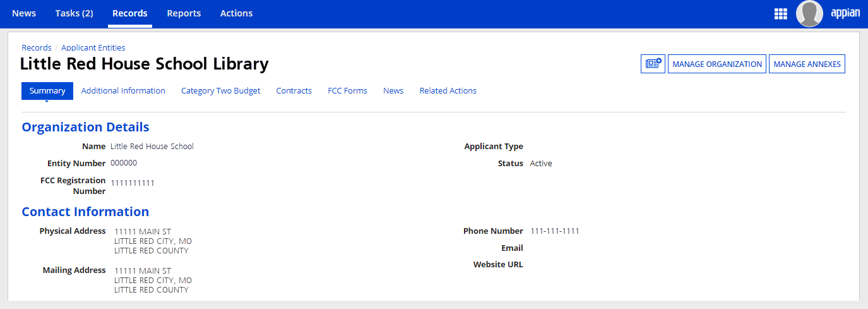Open the record's News tab
868x309 pixels.
(393, 91)
